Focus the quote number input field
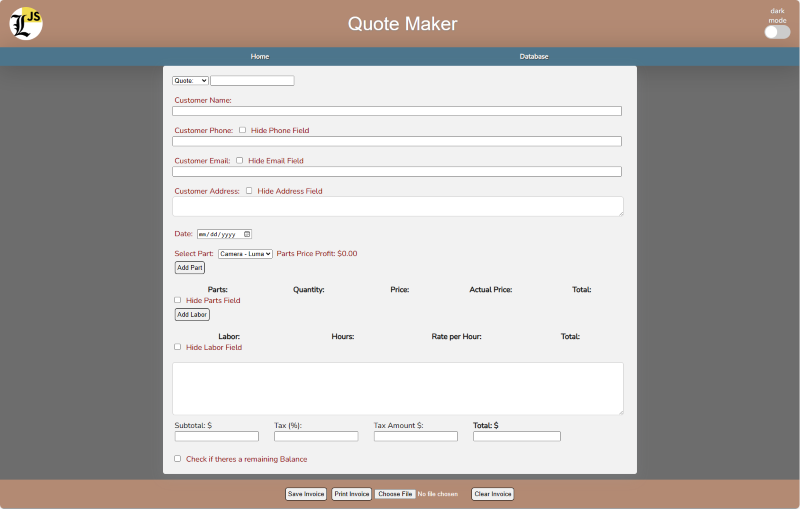The height and width of the screenshot is (509, 800). tap(253, 81)
